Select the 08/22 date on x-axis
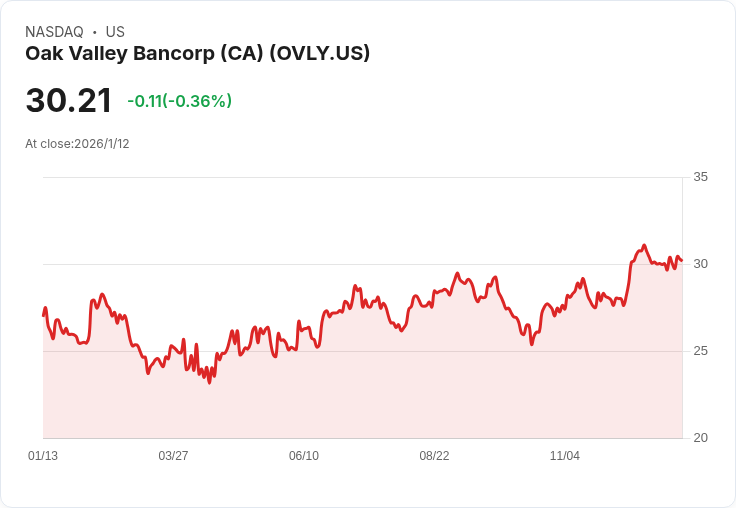Image resolution: width=736 pixels, height=508 pixels. (434, 456)
